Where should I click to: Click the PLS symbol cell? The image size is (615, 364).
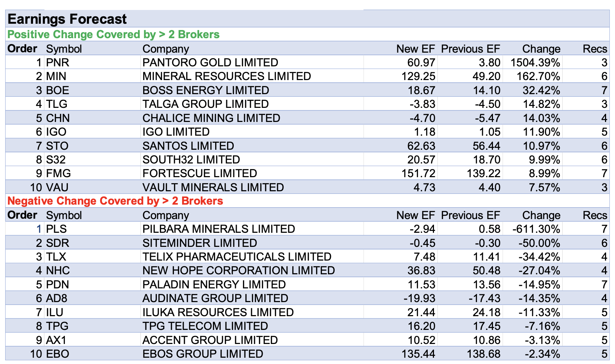click(57, 229)
